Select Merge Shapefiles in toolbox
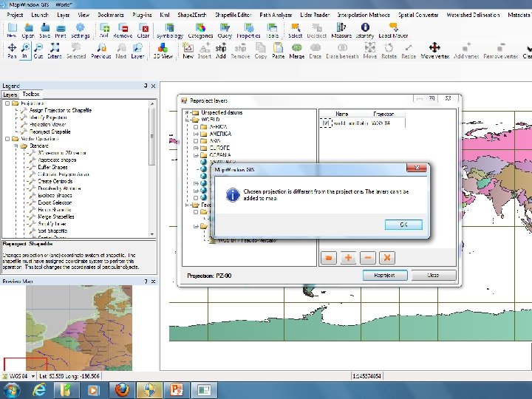 [x=56, y=216]
